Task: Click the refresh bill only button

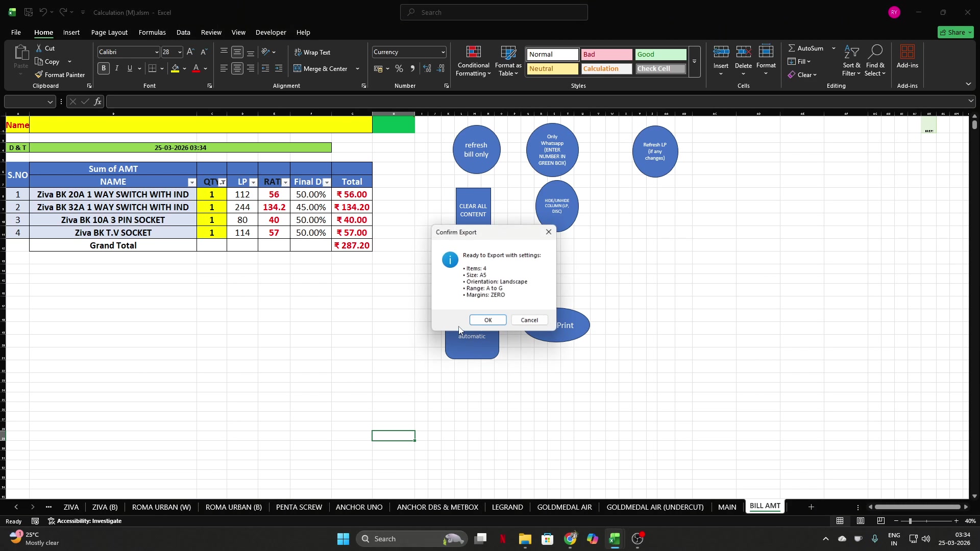Action: pos(476,149)
